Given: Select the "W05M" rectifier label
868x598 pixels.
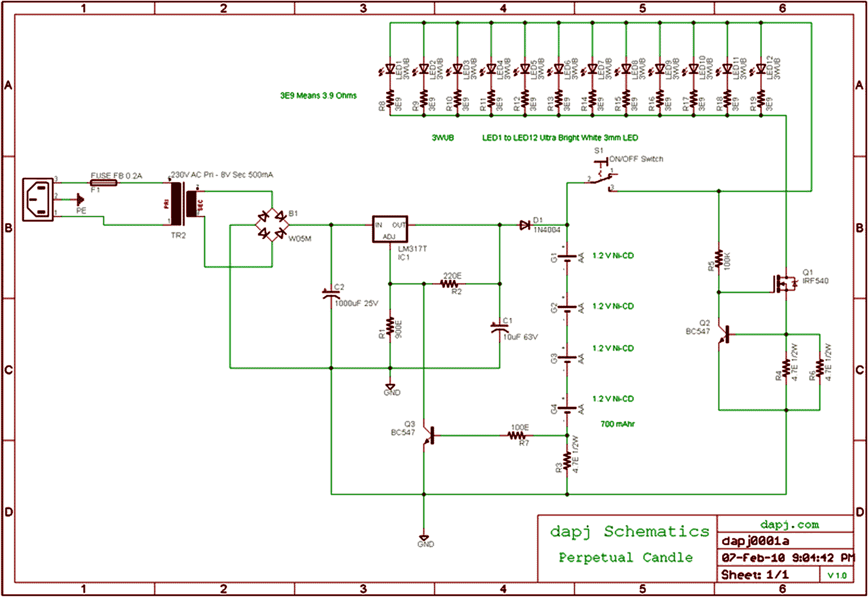Looking at the screenshot, I should 299,239.
